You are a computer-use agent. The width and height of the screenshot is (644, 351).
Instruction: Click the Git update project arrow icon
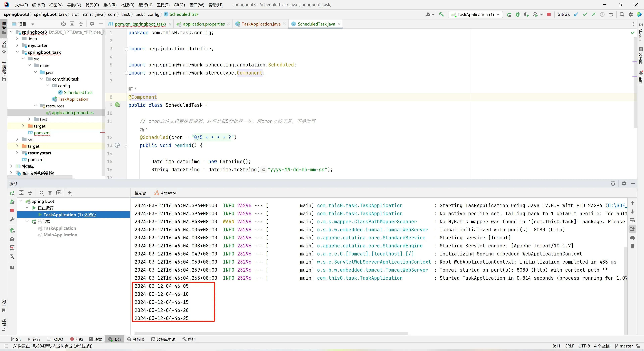tap(576, 14)
